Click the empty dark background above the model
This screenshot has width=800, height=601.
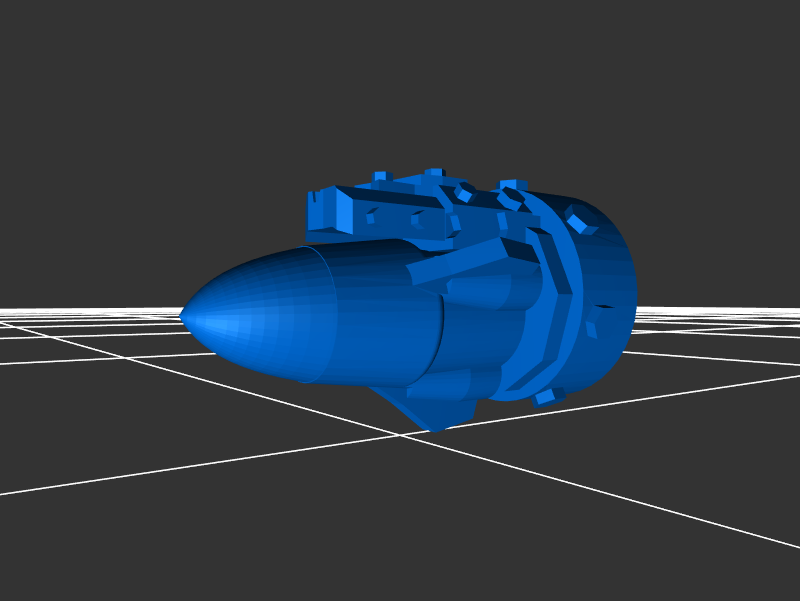(x=400, y=80)
